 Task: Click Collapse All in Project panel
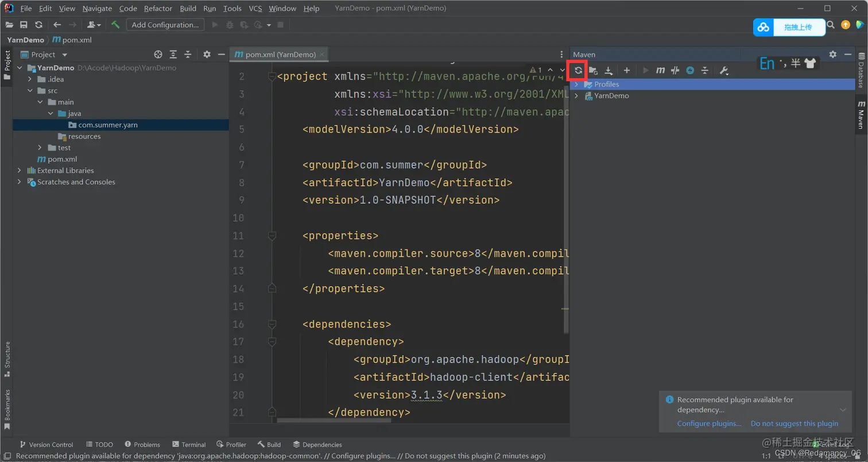(x=188, y=55)
